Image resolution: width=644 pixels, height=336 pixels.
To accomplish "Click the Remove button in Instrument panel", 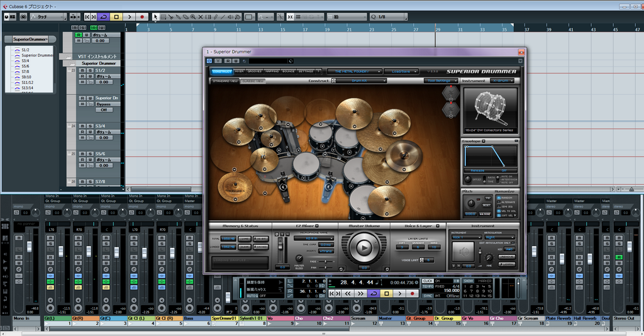I will (508, 257).
